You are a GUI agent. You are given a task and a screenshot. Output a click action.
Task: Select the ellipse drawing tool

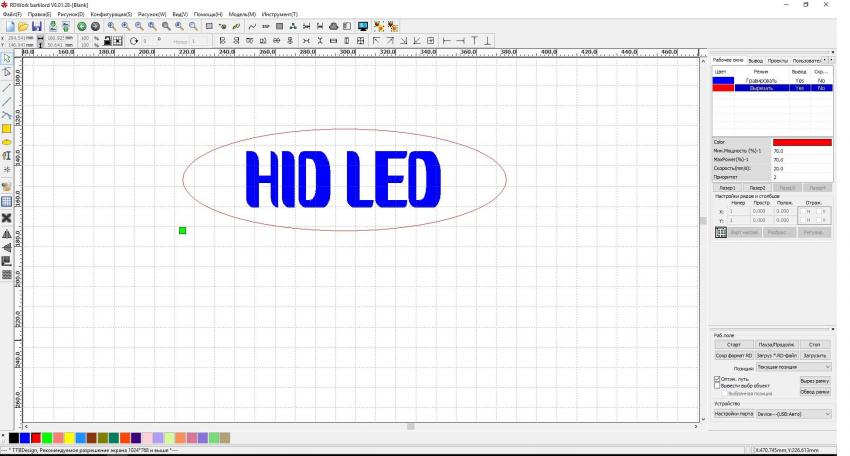tap(6, 143)
